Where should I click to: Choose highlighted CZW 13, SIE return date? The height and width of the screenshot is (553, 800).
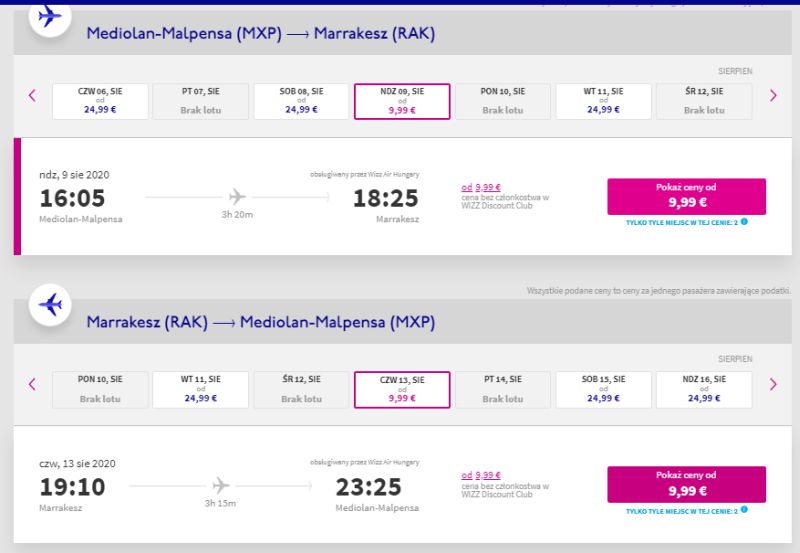[402, 390]
